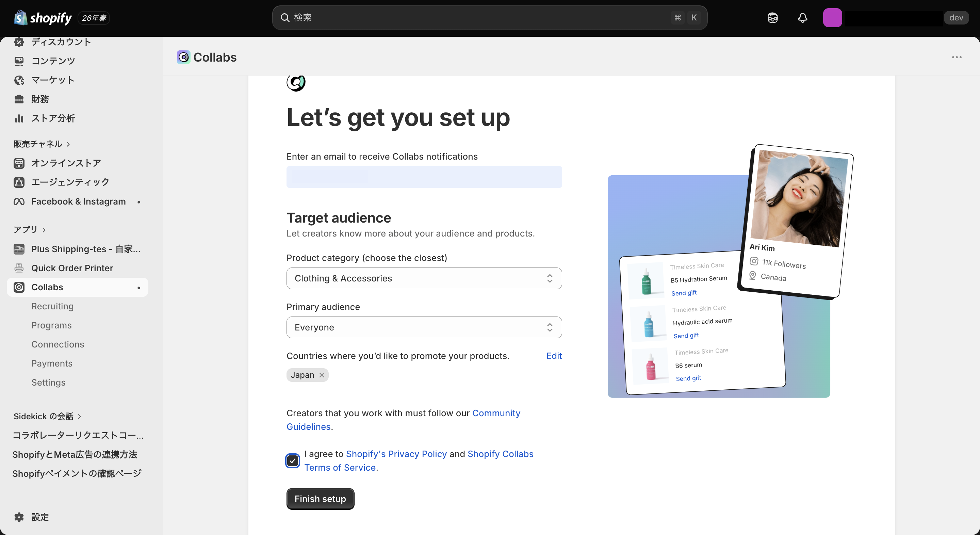Click the 財務 finance bank icon

19,99
